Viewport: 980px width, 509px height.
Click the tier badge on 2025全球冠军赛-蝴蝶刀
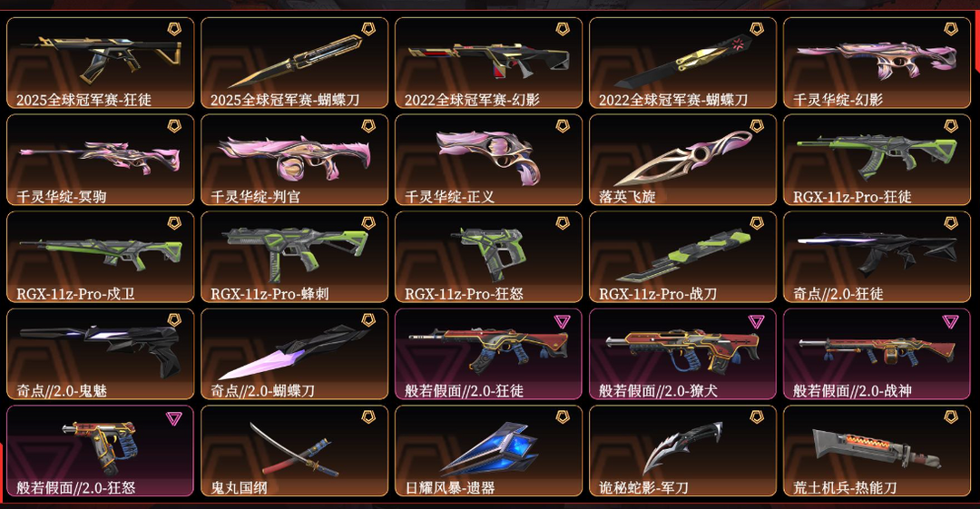coord(368,29)
